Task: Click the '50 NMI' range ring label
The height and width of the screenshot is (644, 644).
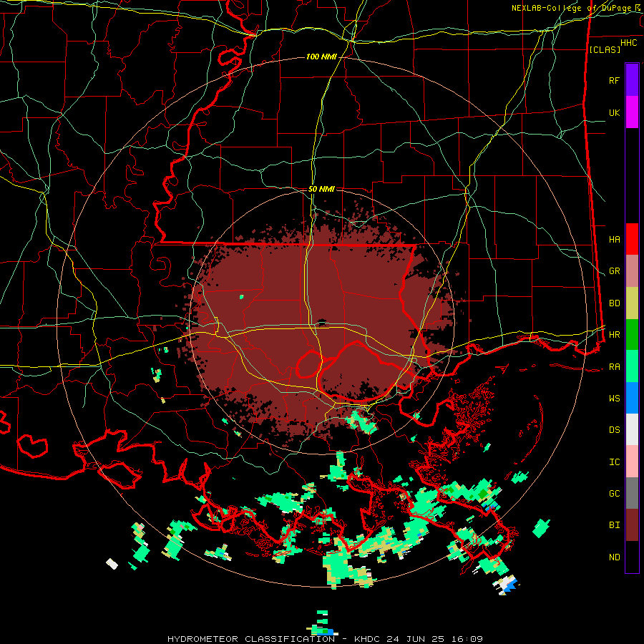Action: (321, 189)
